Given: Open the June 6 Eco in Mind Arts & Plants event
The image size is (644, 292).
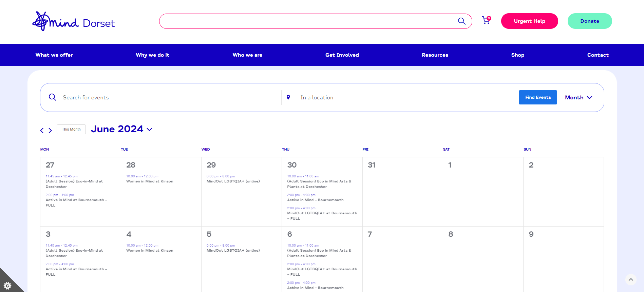Looking at the screenshot, I should tap(319, 253).
